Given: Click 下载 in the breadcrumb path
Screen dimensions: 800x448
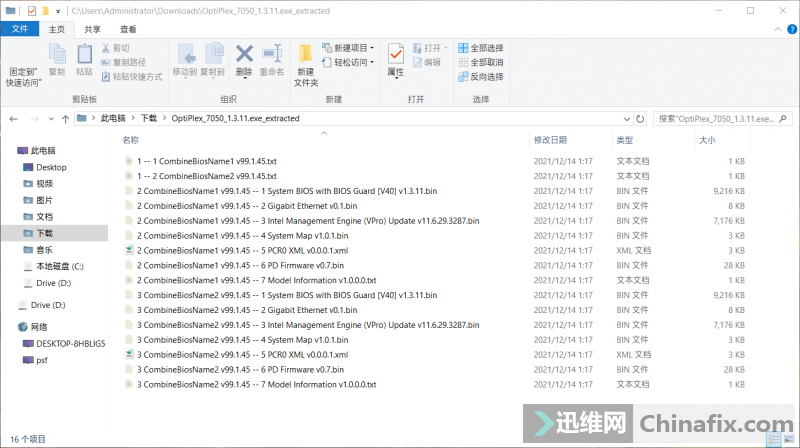Looking at the screenshot, I should pos(148,118).
